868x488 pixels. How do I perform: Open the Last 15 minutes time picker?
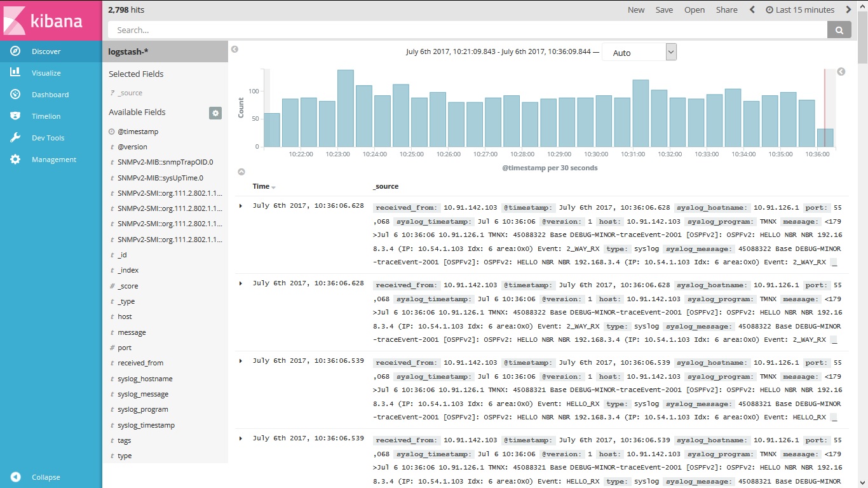(x=801, y=10)
